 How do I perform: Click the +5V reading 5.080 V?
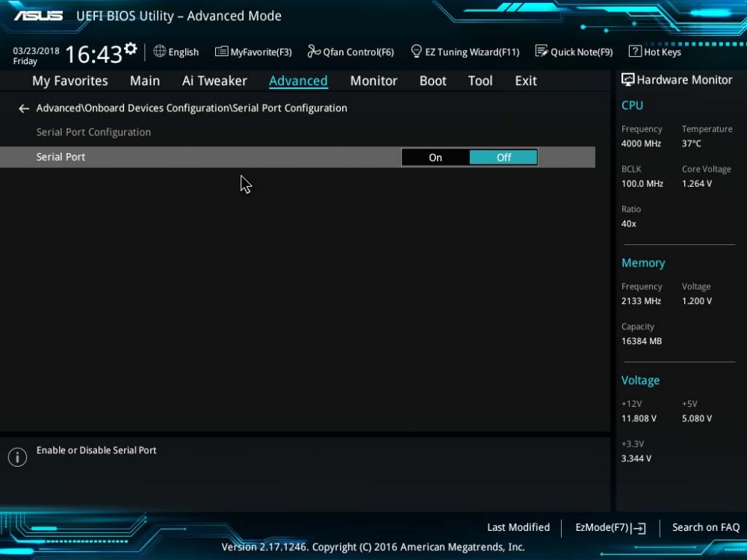pyautogui.click(x=696, y=419)
